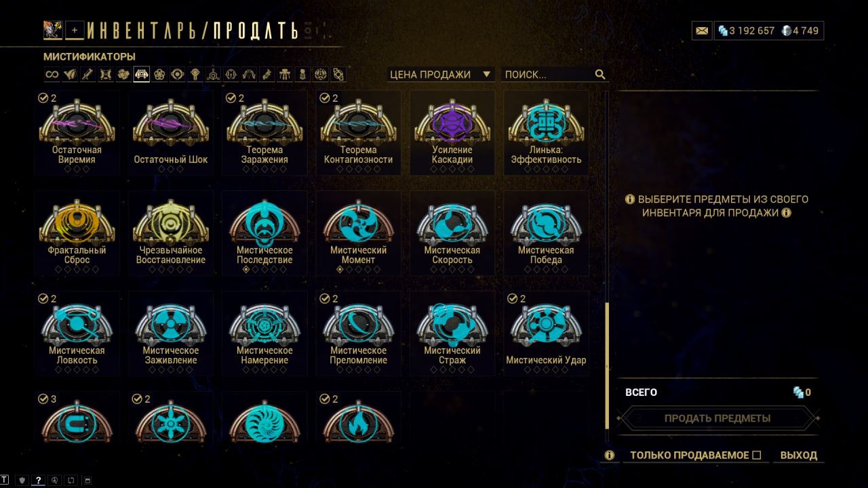Switch to the last category filter tab
Viewport: 868px width, 488px height.
[338, 75]
